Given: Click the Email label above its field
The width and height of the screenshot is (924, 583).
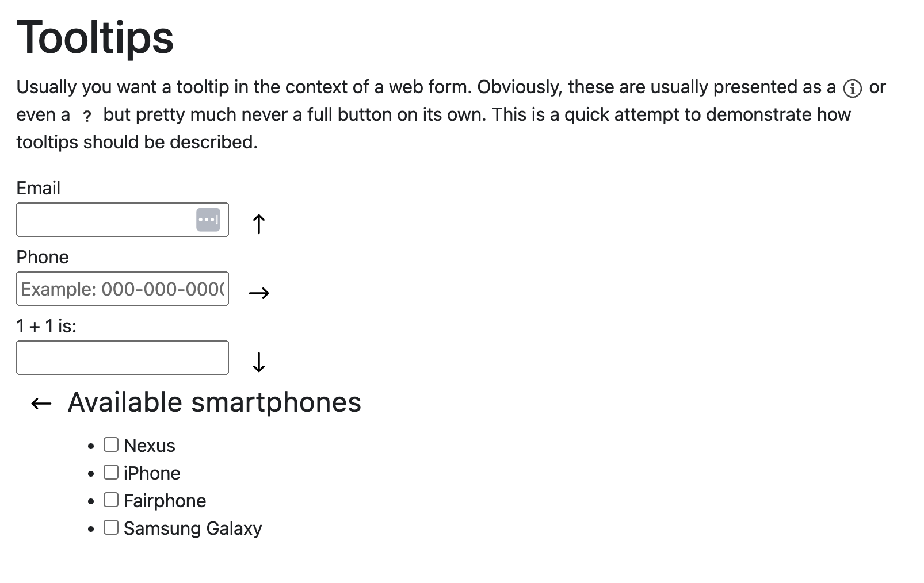Looking at the screenshot, I should pos(38,187).
